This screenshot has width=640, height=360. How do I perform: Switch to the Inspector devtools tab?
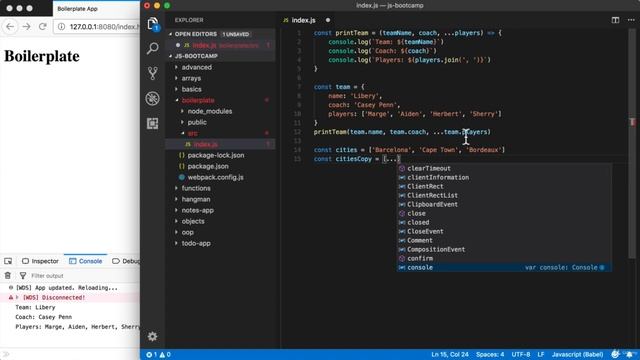point(40,261)
